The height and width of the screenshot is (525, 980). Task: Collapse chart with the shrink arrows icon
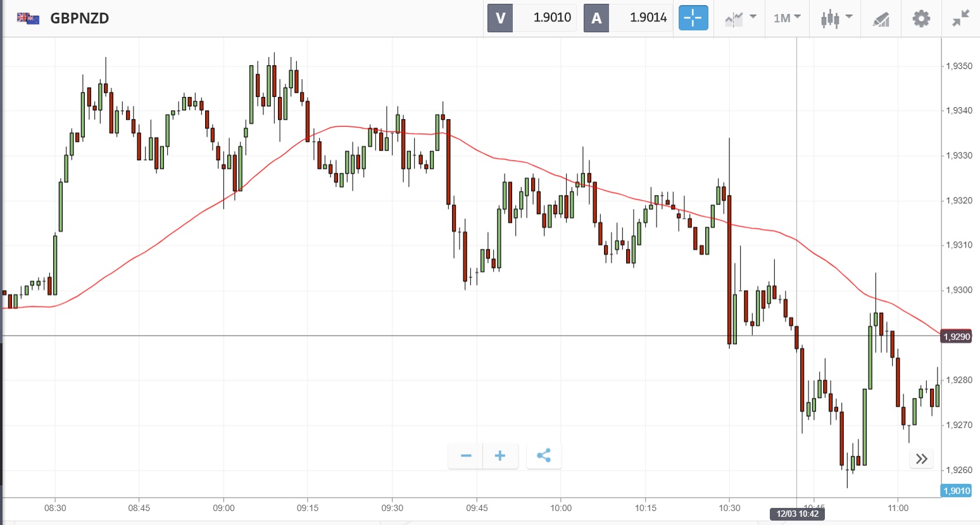961,18
